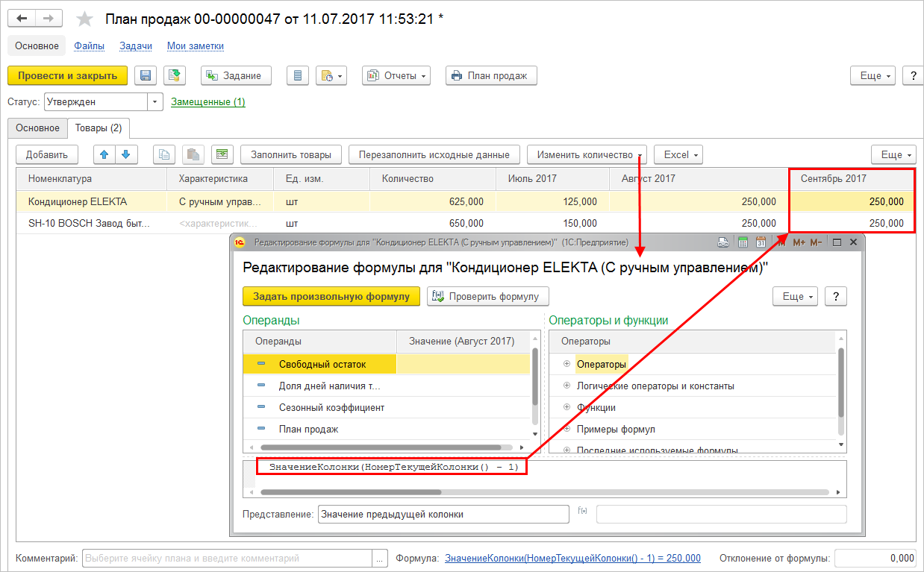Switch to the Основное tab
This screenshot has width=924, height=572.
(x=37, y=128)
